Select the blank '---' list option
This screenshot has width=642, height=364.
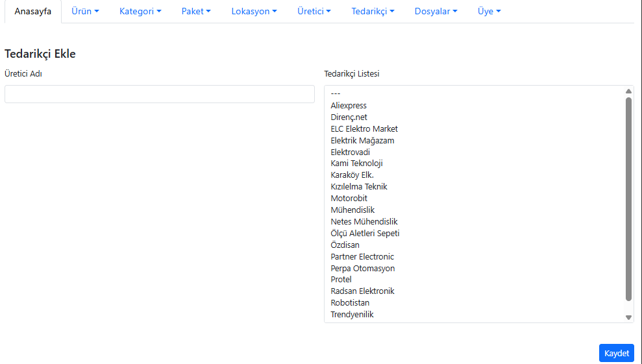(336, 94)
